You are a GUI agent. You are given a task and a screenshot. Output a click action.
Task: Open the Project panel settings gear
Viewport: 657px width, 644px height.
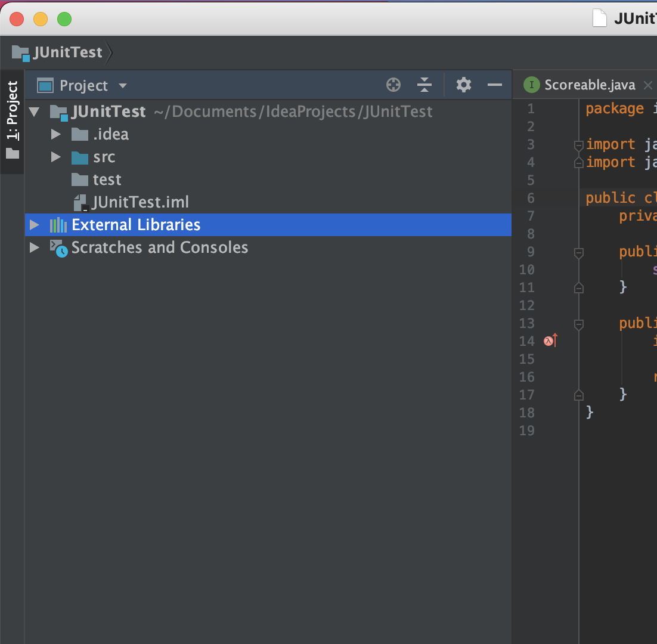click(463, 85)
